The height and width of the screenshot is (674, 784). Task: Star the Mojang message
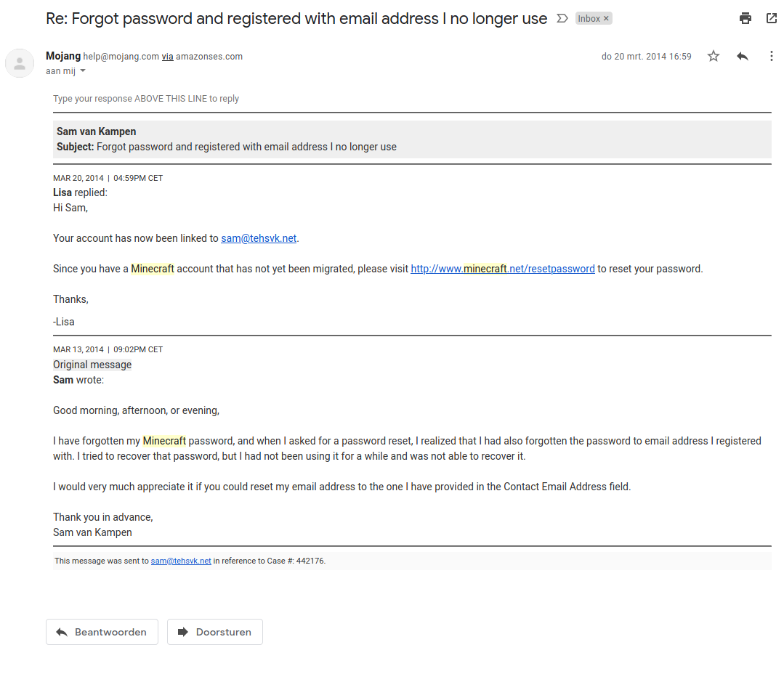point(714,56)
